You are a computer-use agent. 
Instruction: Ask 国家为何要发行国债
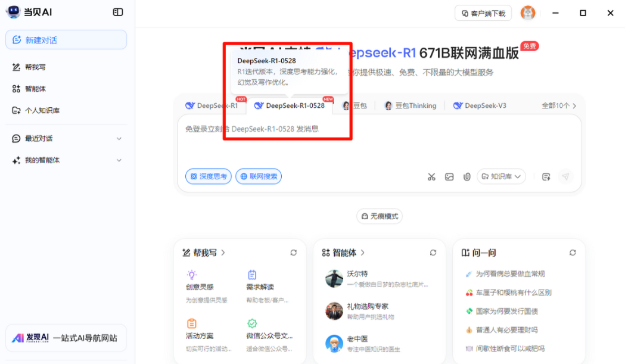coord(502,312)
